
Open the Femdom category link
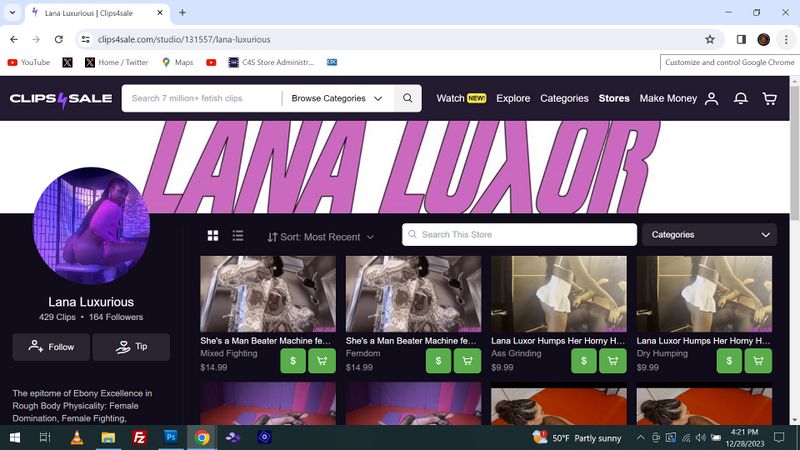tap(363, 353)
